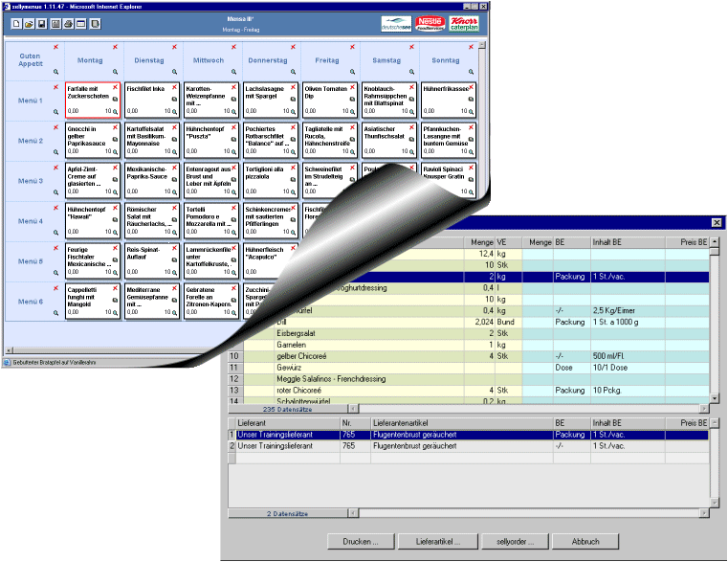Viewport: 728px width, 562px height.
Task: Click the magnifier under Samstag header
Action: coord(411,72)
